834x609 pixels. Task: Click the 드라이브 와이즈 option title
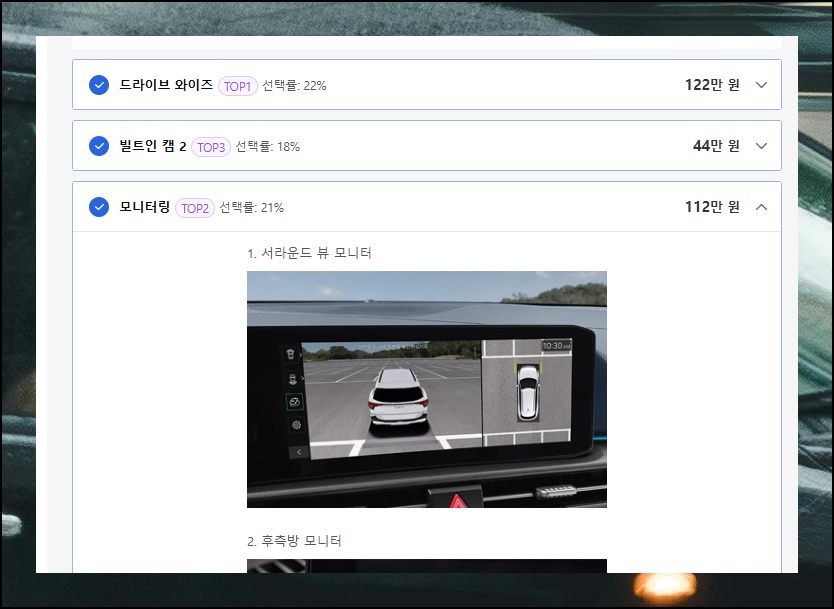(166, 85)
